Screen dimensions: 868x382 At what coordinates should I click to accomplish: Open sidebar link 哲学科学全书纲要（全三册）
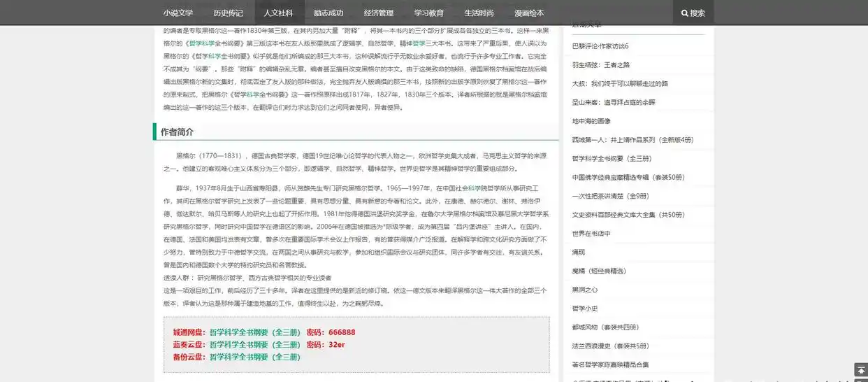pyautogui.click(x=612, y=158)
